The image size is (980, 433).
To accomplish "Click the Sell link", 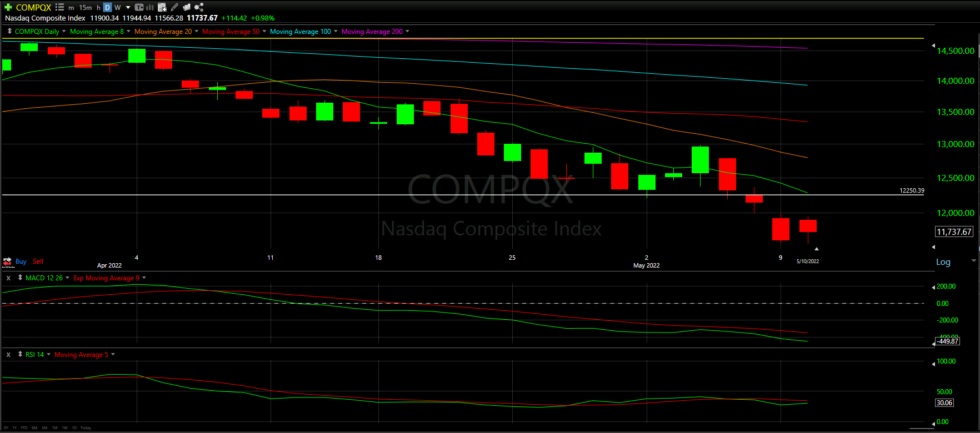I will (38, 261).
